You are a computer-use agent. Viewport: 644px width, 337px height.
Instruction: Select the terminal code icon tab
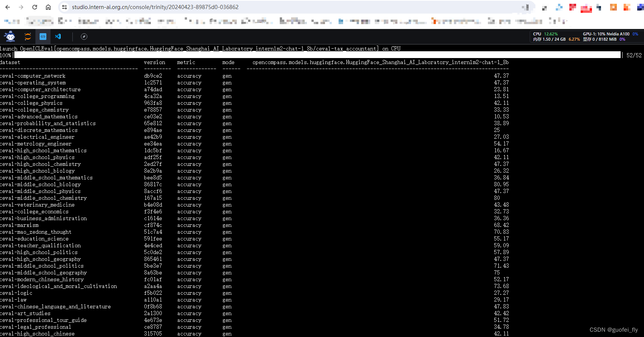coord(43,37)
